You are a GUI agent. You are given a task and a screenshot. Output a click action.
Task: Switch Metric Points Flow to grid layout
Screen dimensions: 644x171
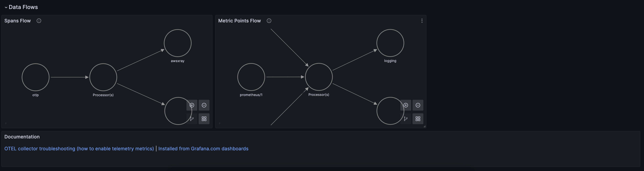[418, 119]
